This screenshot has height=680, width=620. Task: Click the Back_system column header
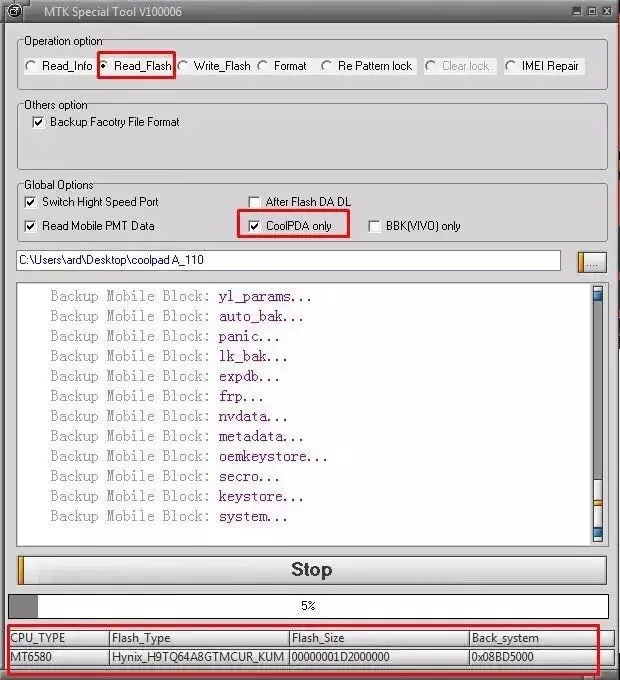(x=542, y=638)
